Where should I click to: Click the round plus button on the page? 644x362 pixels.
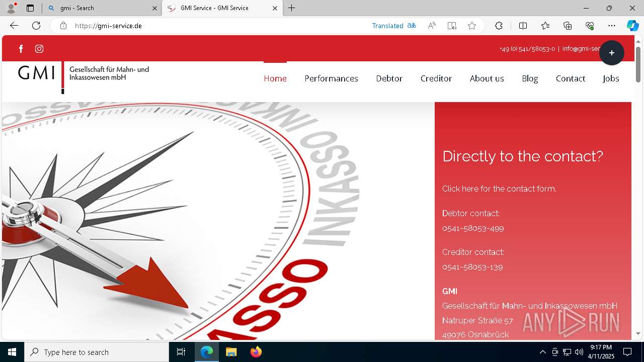611,53
